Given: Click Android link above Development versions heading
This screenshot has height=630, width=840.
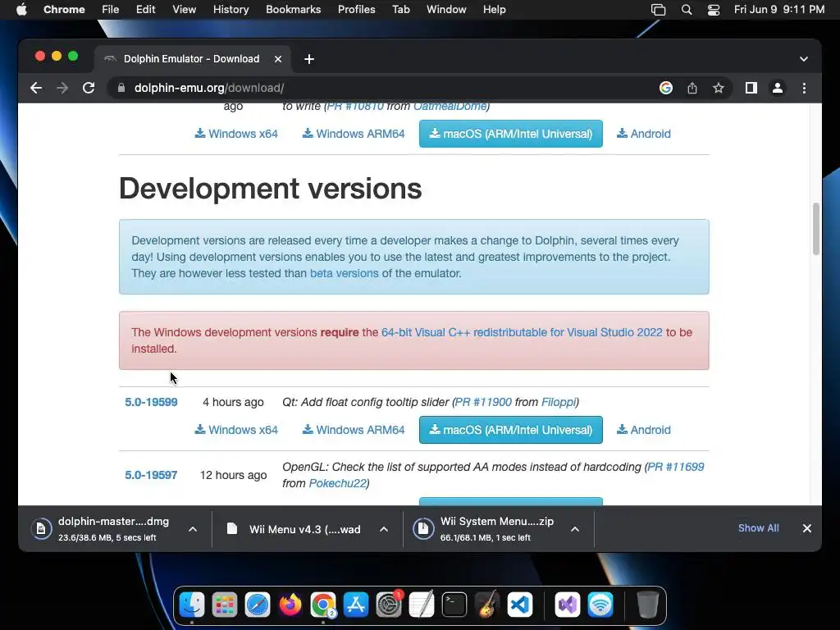Looking at the screenshot, I should tap(643, 134).
